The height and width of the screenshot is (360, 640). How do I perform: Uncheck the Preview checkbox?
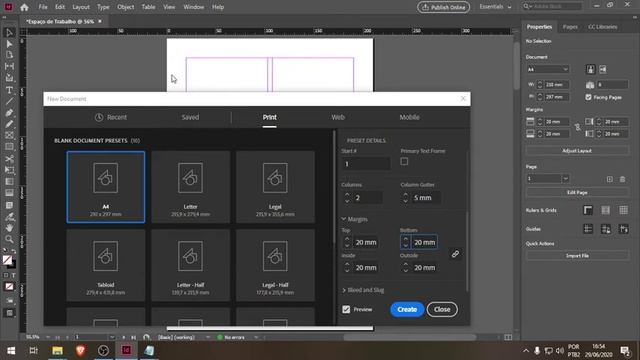point(346,309)
